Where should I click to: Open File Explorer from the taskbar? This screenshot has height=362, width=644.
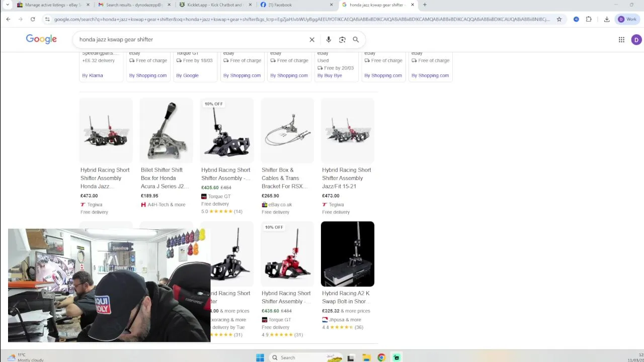(x=366, y=357)
